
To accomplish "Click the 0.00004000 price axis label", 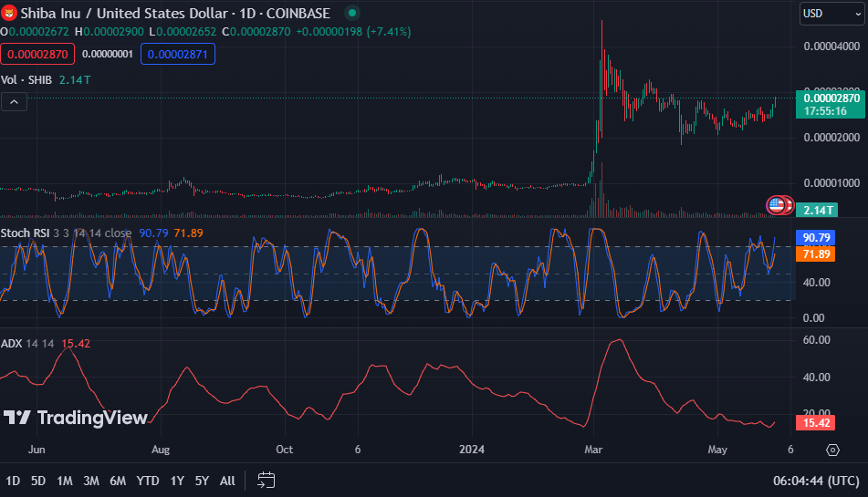I will 831,47.
